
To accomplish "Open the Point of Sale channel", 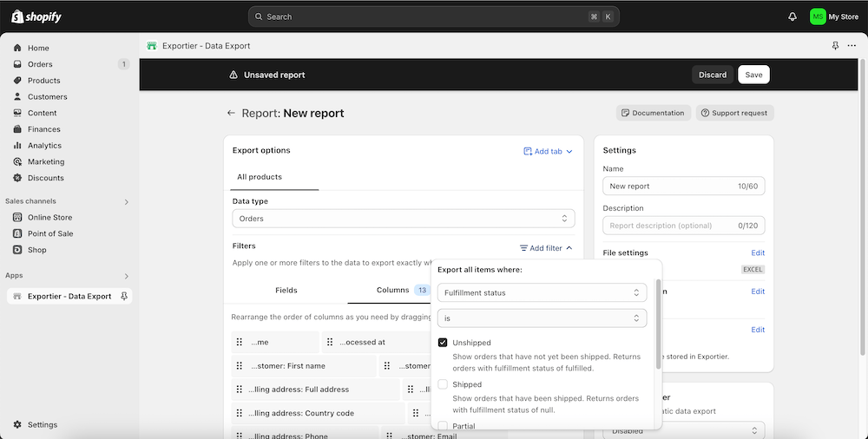I will (x=49, y=233).
